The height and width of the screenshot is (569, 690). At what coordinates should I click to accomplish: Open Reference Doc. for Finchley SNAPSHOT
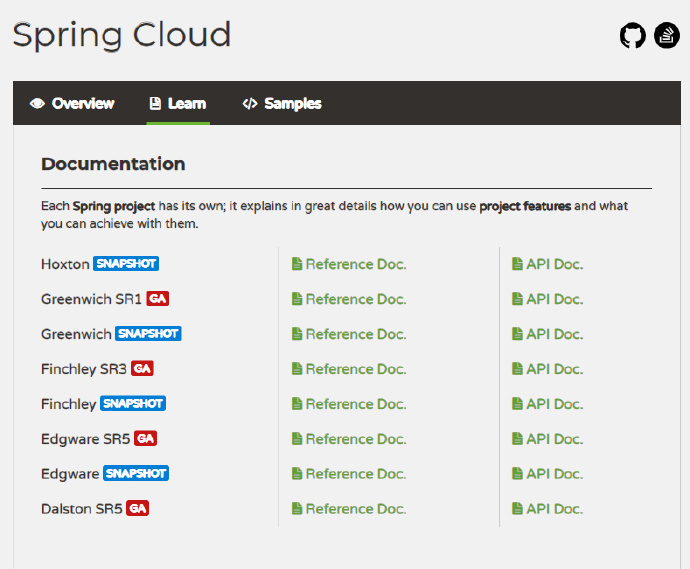(349, 404)
